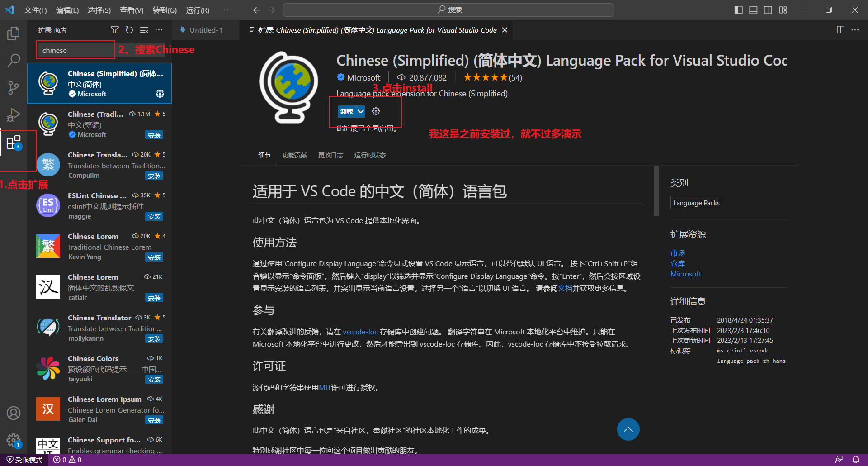Screen dimensions: 868x466
Task: Toggle the bottom panel visibility
Action: pos(753,10)
